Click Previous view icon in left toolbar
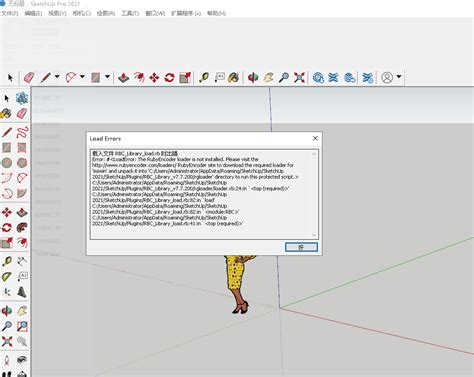 [x=22, y=341]
